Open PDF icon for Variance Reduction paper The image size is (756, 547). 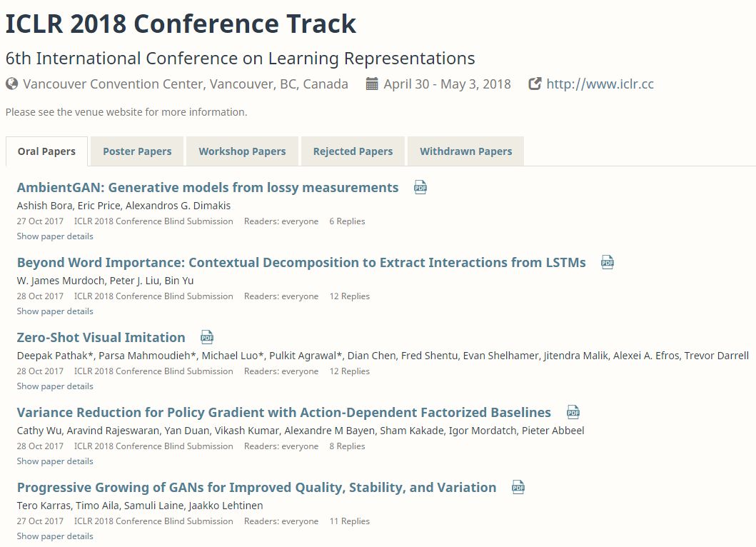pos(573,413)
